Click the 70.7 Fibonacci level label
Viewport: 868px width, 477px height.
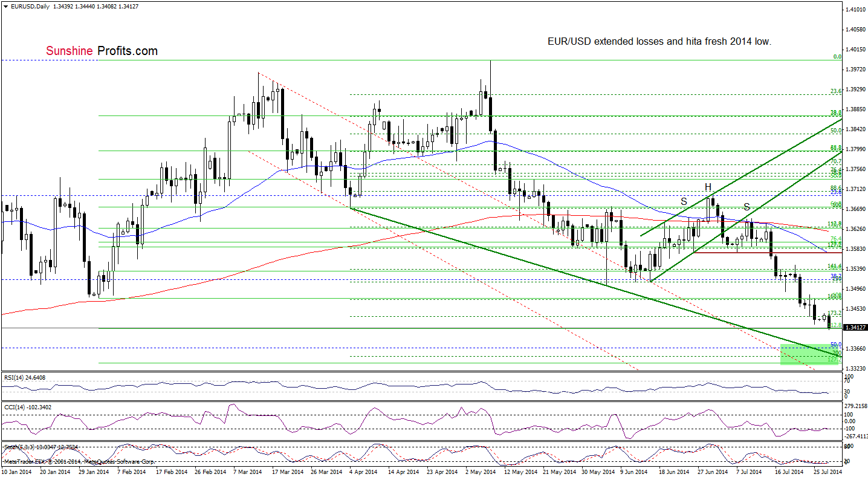(x=836, y=161)
